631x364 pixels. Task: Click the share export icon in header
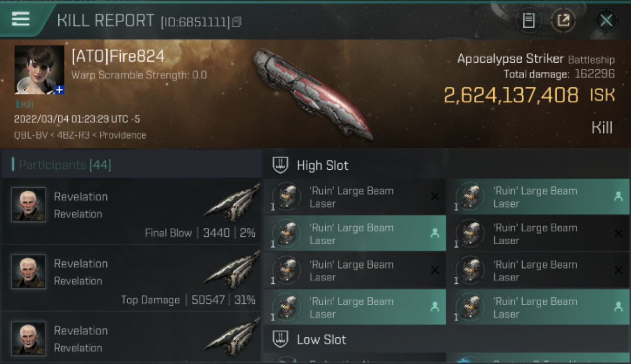[563, 20]
